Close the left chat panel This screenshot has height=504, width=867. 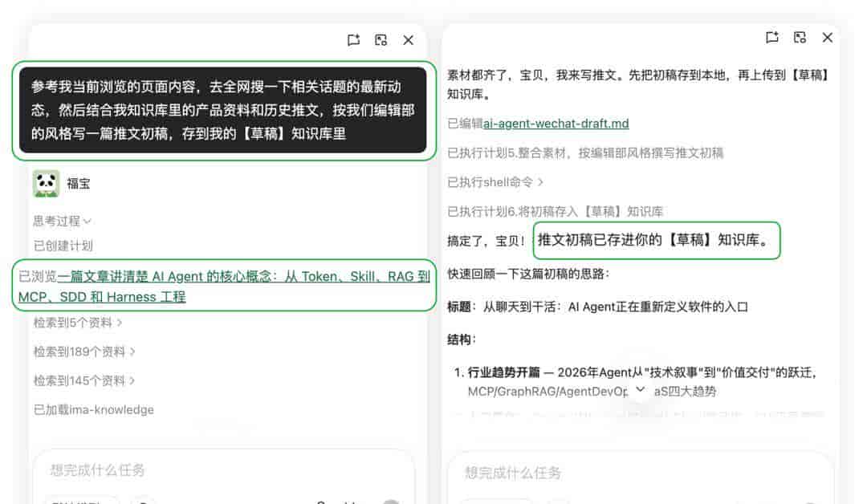[408, 40]
